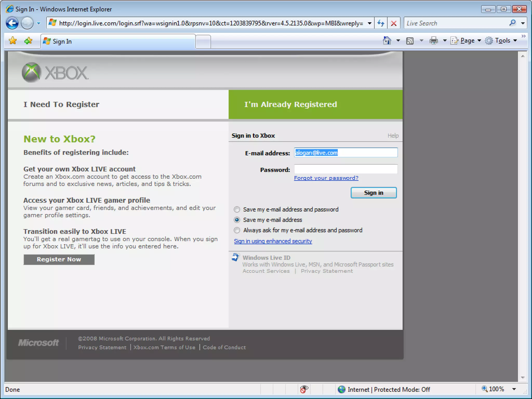The height and width of the screenshot is (399, 532).
Task: Click the Microsoft logo in footer
Action: (x=38, y=343)
